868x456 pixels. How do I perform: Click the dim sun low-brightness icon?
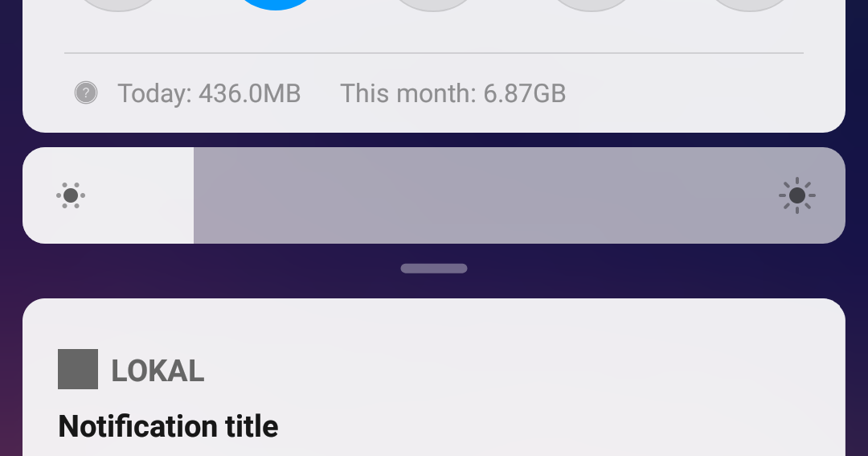coord(71,195)
